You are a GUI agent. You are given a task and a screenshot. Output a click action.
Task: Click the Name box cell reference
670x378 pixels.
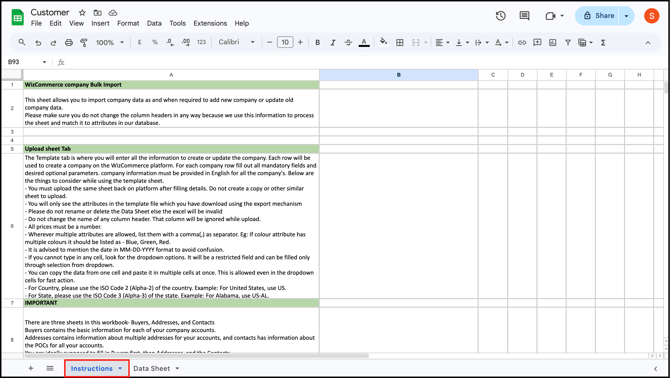[26, 62]
